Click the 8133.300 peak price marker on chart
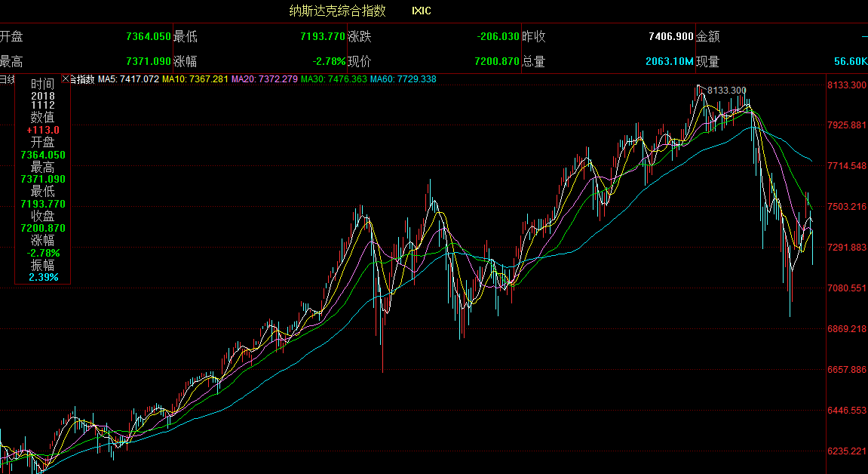The image size is (868, 474). [728, 91]
